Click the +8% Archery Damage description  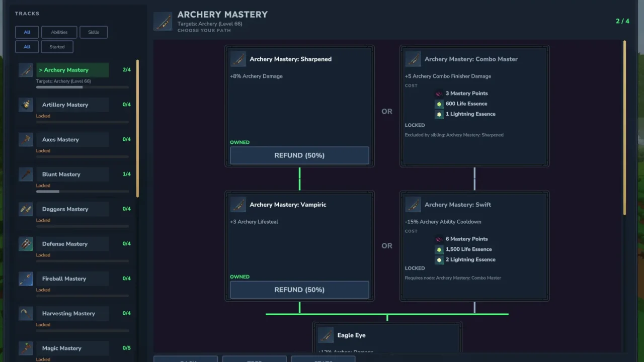click(x=256, y=76)
